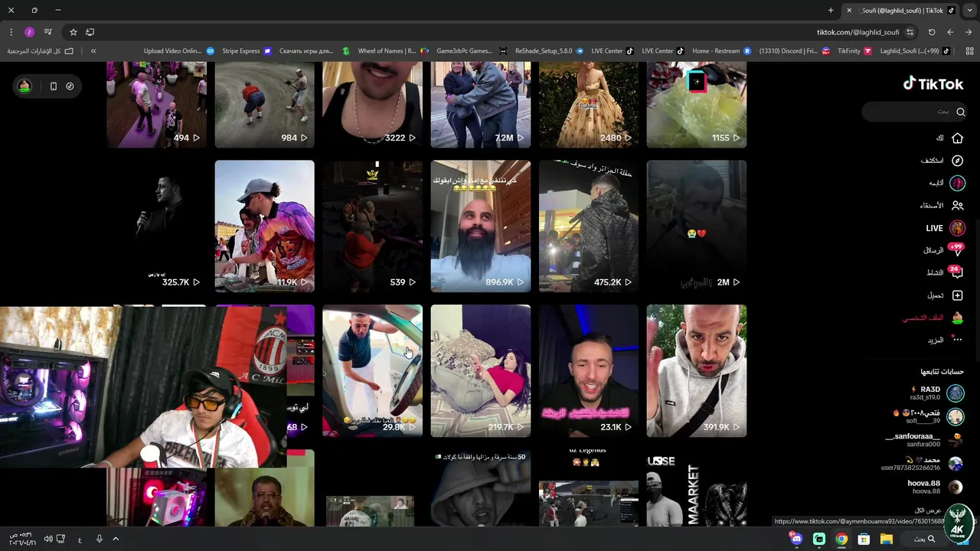This screenshot has width=980, height=551.
Task: Open followed account sofi___39
Action: click(x=929, y=417)
